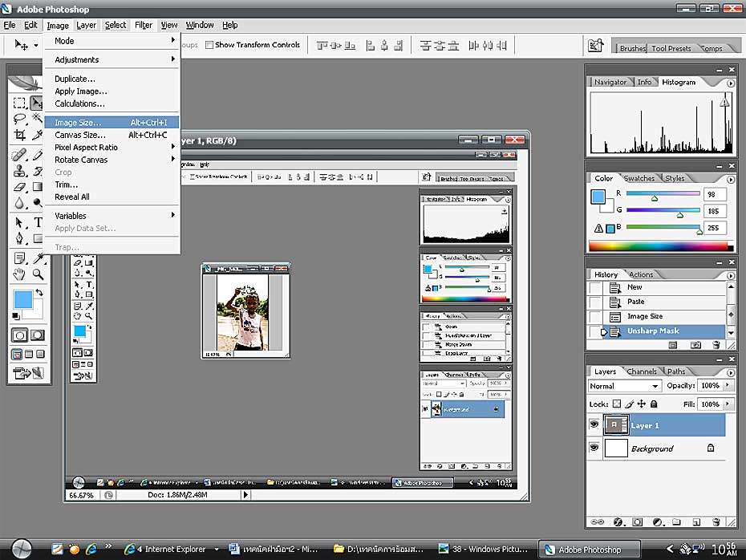Pick the Gradient tool

pyautogui.click(x=37, y=187)
